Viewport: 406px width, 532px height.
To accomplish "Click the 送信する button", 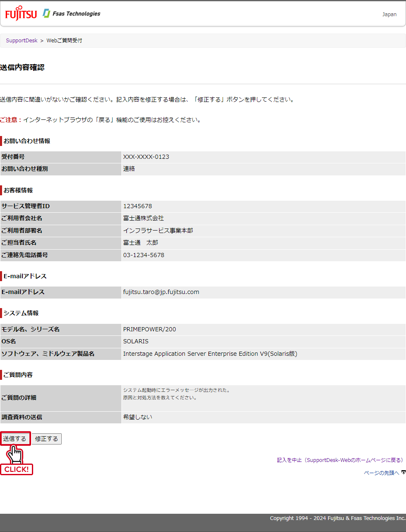I will (x=15, y=439).
